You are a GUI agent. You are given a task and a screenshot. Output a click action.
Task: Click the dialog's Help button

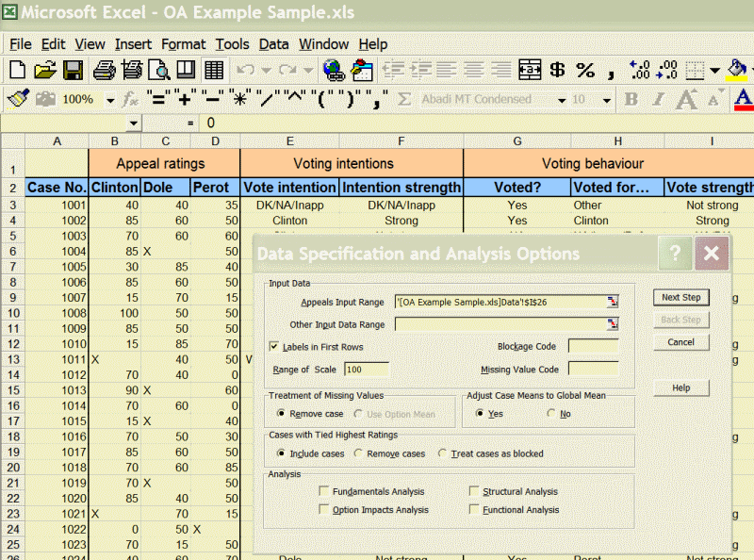coord(680,387)
